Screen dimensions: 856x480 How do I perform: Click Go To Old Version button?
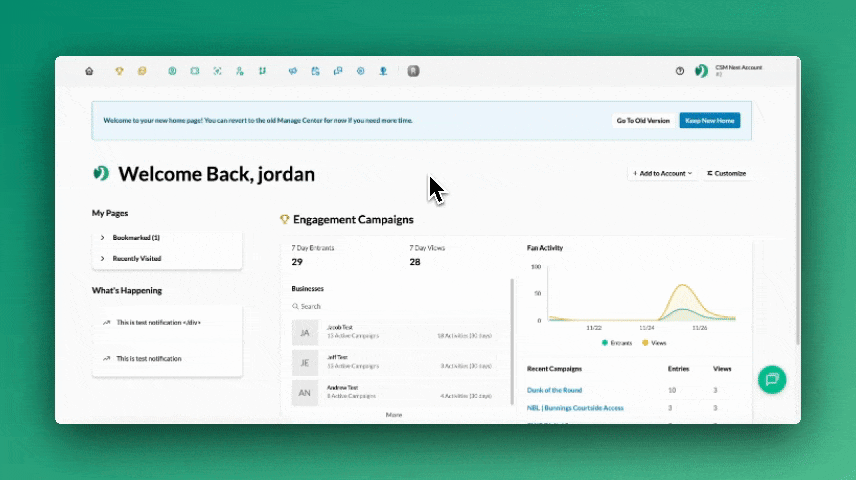click(643, 120)
